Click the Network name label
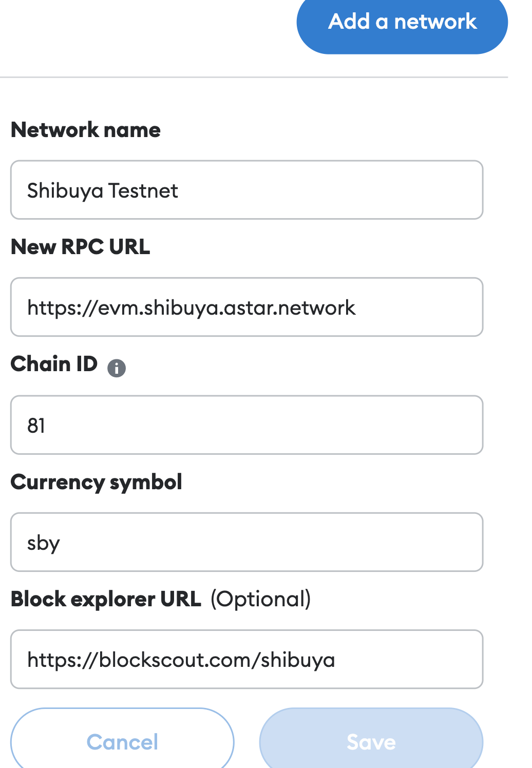The width and height of the screenshot is (532, 768). point(86,130)
